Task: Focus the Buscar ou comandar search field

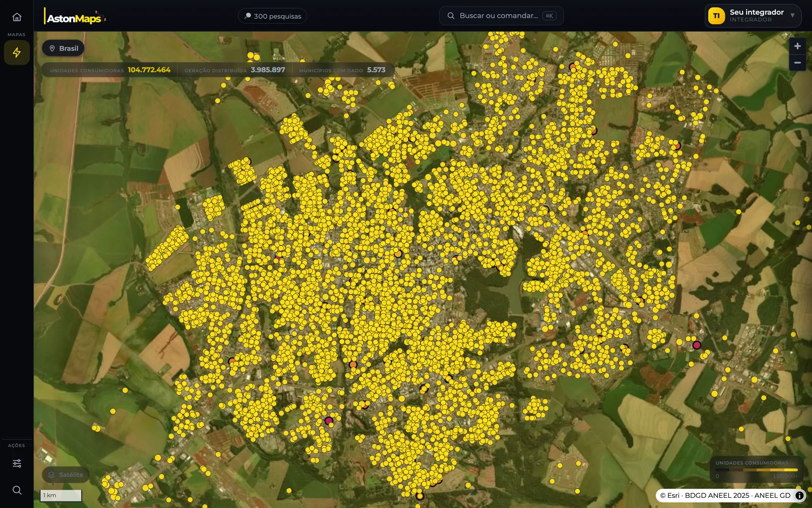Action: [x=501, y=16]
